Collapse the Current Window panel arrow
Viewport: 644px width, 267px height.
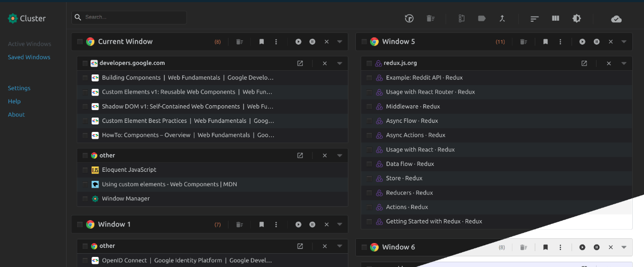pos(340,41)
